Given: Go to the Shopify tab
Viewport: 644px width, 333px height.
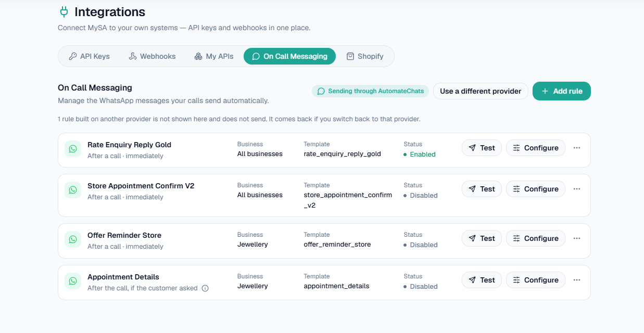Looking at the screenshot, I should 365,56.
